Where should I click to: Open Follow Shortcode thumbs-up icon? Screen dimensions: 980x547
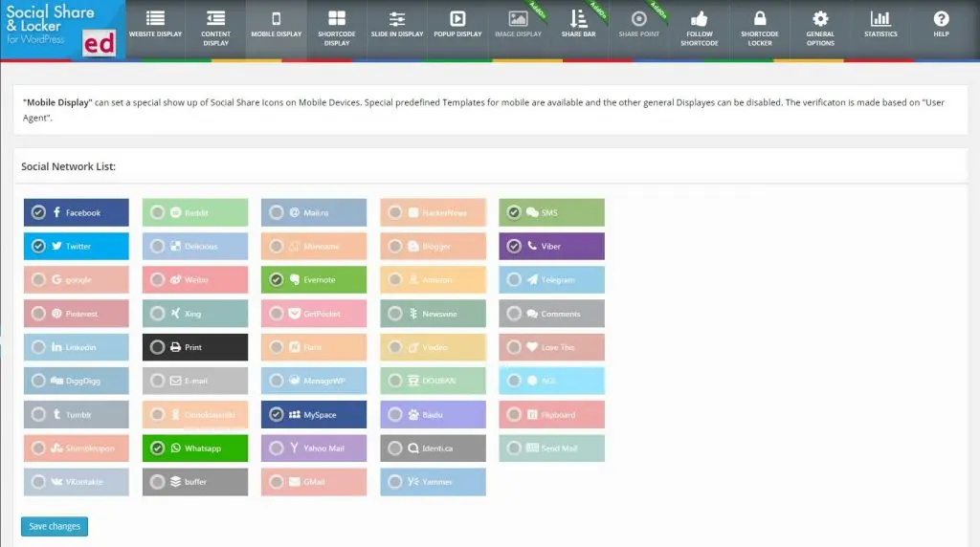(699, 19)
